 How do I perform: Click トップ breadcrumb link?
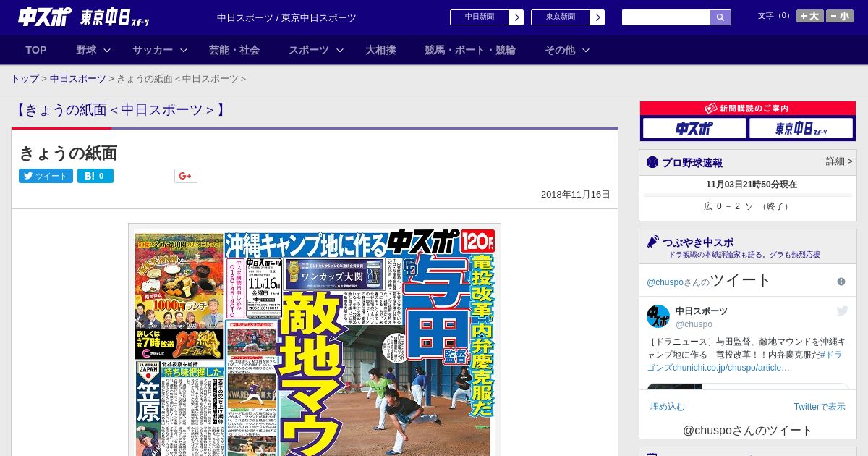pyautogui.click(x=25, y=78)
